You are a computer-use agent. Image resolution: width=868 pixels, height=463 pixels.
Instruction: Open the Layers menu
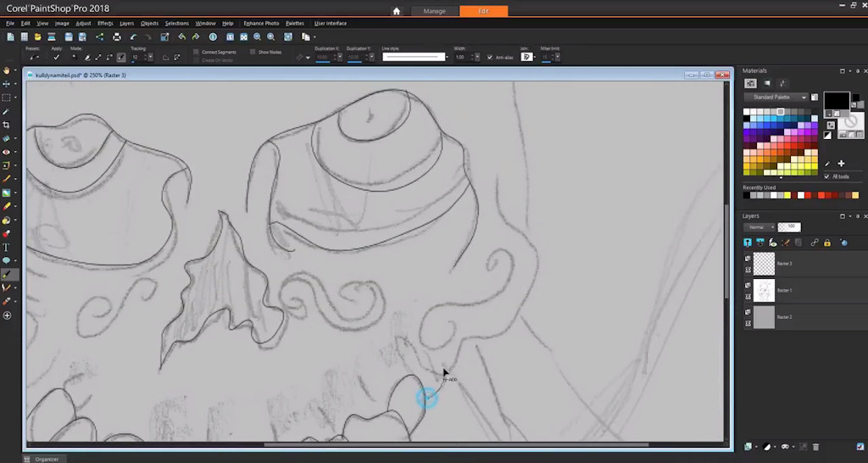pos(127,23)
